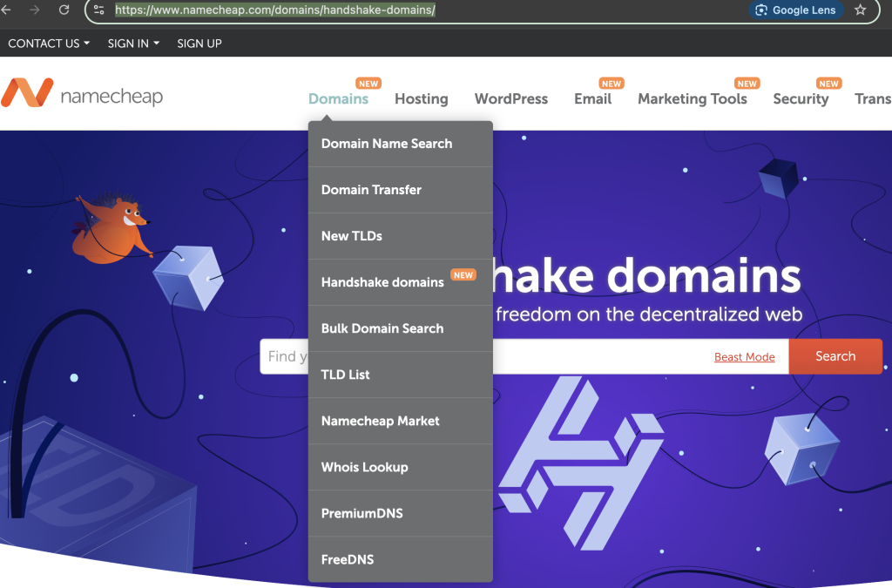Select Domain Name Search menu item
The width and height of the screenshot is (892, 588).
387,144
